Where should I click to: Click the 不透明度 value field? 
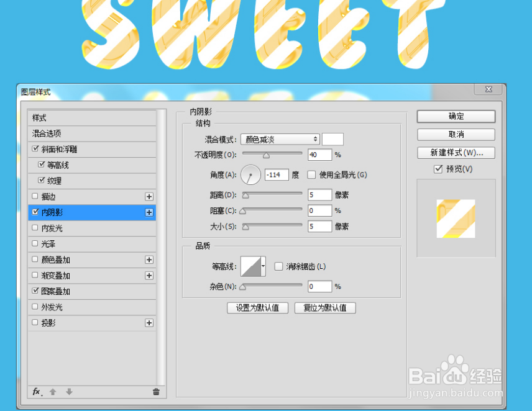[x=319, y=155]
